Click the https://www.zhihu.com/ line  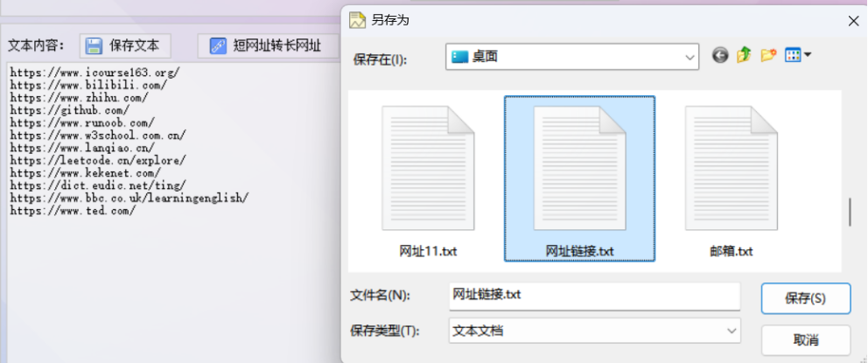(79, 97)
